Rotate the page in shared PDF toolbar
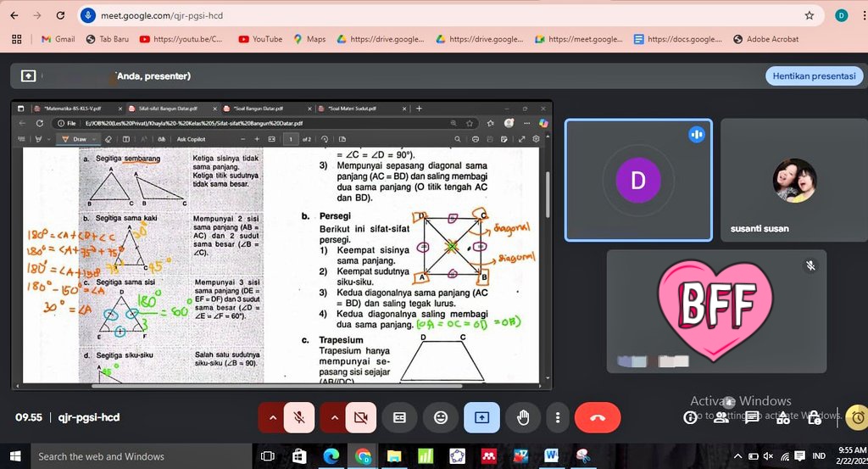Screen dimensions: 868x469 click(325, 139)
